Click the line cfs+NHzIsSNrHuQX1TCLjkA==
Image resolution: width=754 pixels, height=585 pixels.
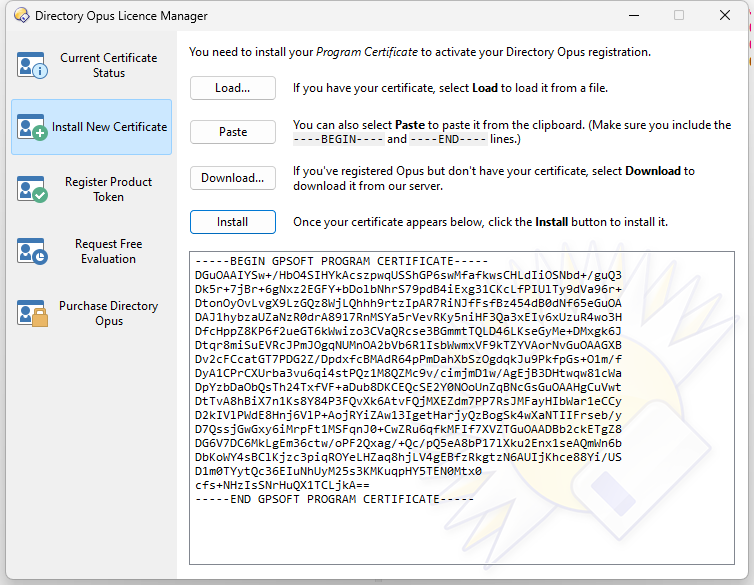click(282, 485)
